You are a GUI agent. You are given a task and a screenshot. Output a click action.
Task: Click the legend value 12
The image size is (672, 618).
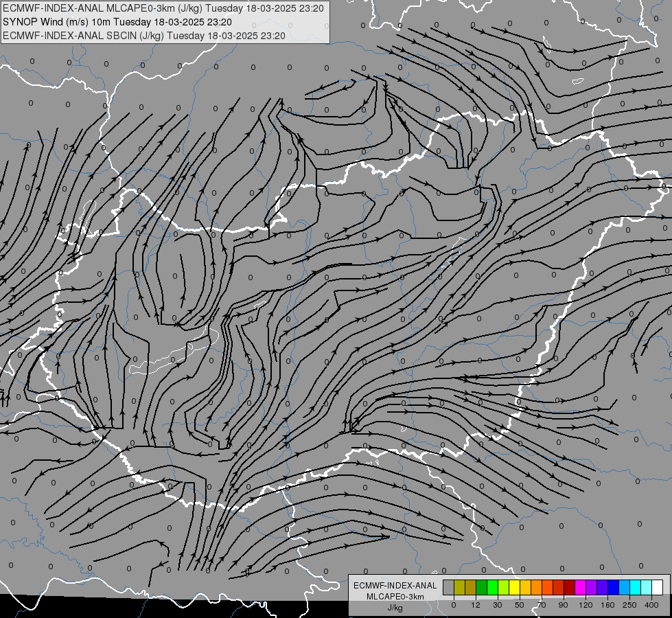[476, 605]
